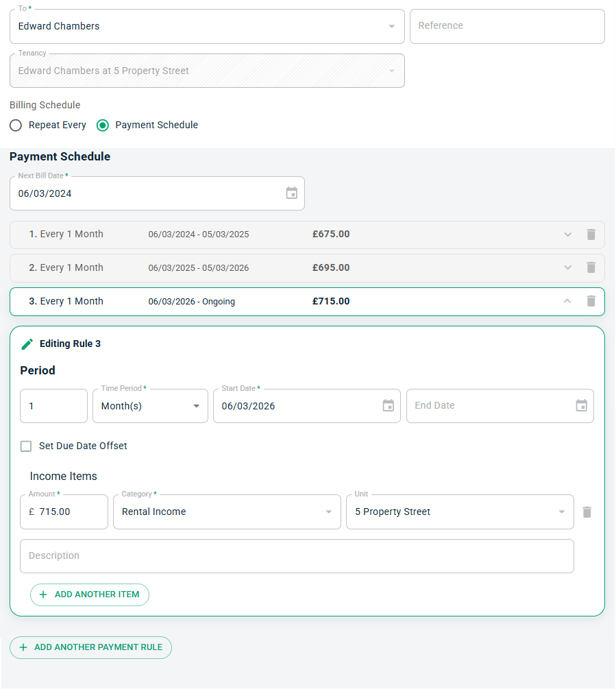Remove the Rental Income item via trash icon
616x696 pixels.
click(x=587, y=512)
